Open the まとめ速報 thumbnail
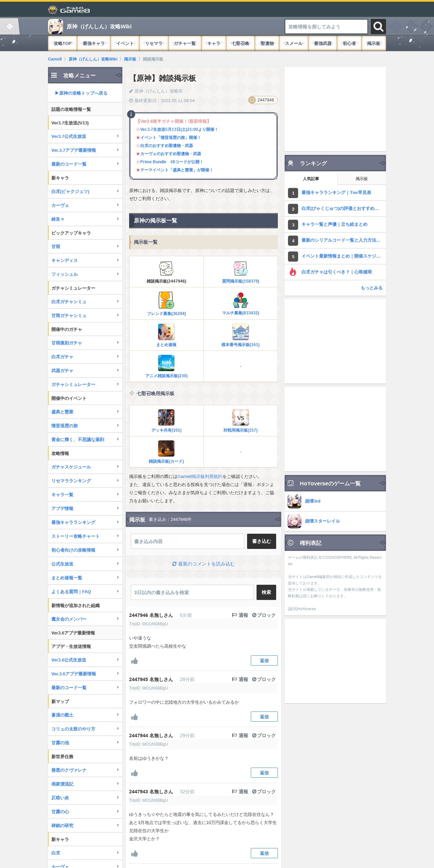This screenshot has width=434, height=868. (x=166, y=332)
